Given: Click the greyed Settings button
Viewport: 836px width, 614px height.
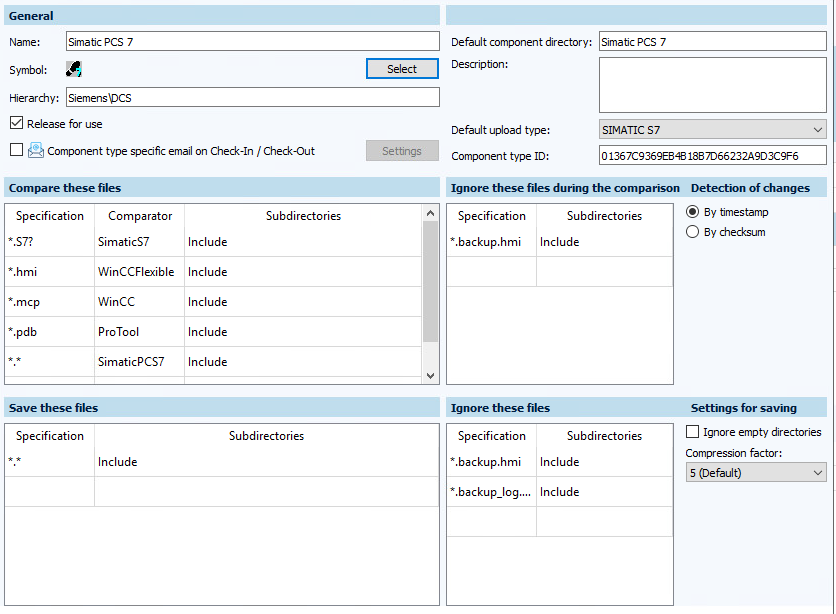Looking at the screenshot, I should coord(402,151).
